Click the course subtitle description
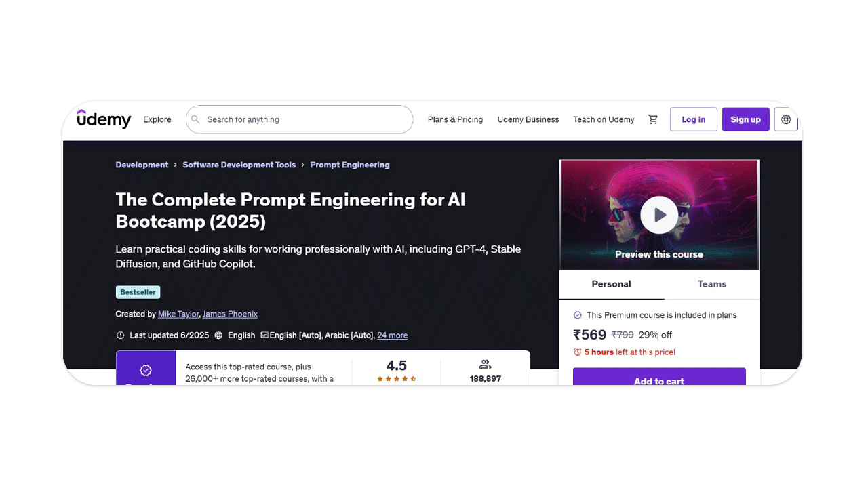This screenshot has height=488, width=868. (319, 256)
